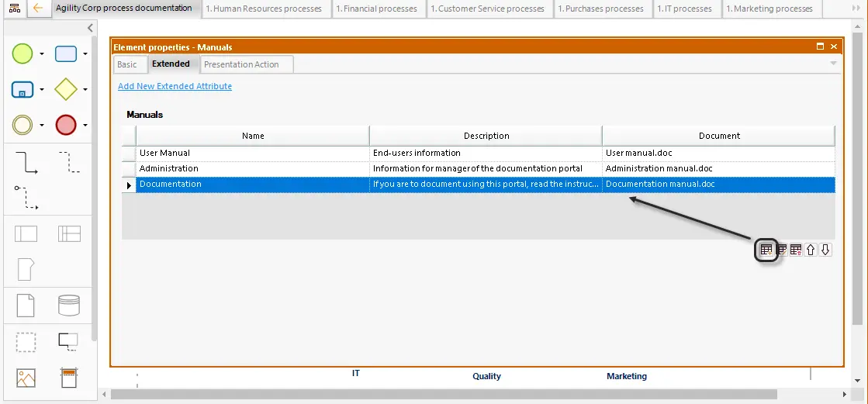Select the Task rounded rectangle shape

coord(66,54)
